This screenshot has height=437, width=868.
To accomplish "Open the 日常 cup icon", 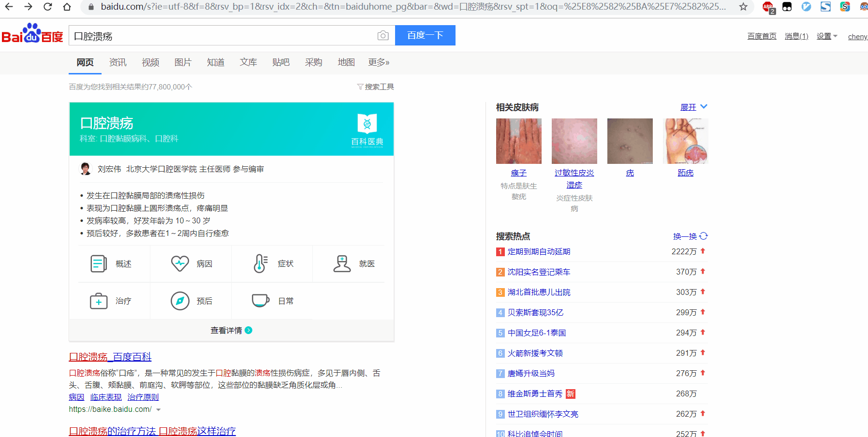I will click(261, 300).
